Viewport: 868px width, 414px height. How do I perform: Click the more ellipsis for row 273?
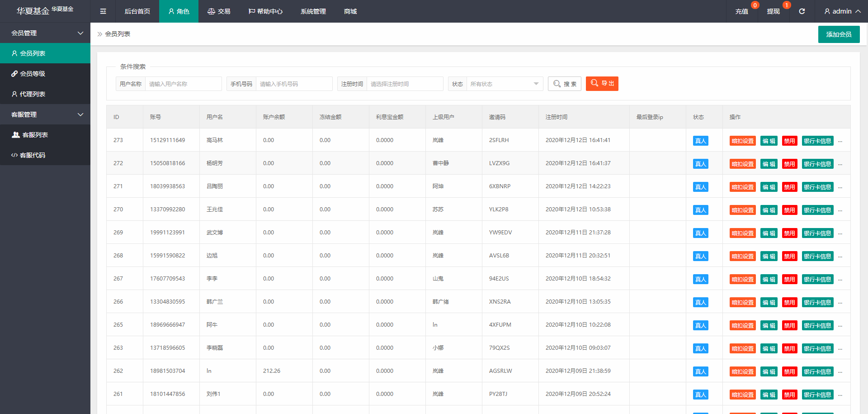point(840,141)
